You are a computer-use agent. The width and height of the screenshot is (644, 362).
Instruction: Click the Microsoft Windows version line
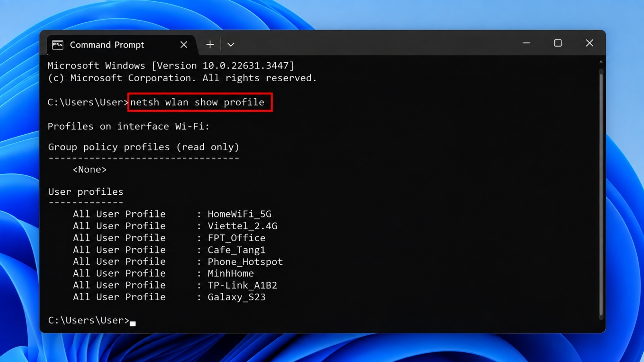(171, 66)
